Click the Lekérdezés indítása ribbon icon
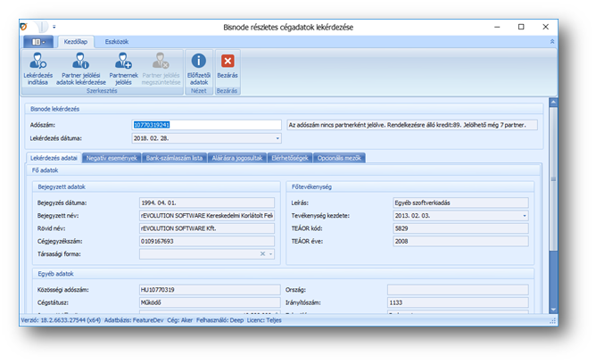596x364 pixels. point(37,62)
